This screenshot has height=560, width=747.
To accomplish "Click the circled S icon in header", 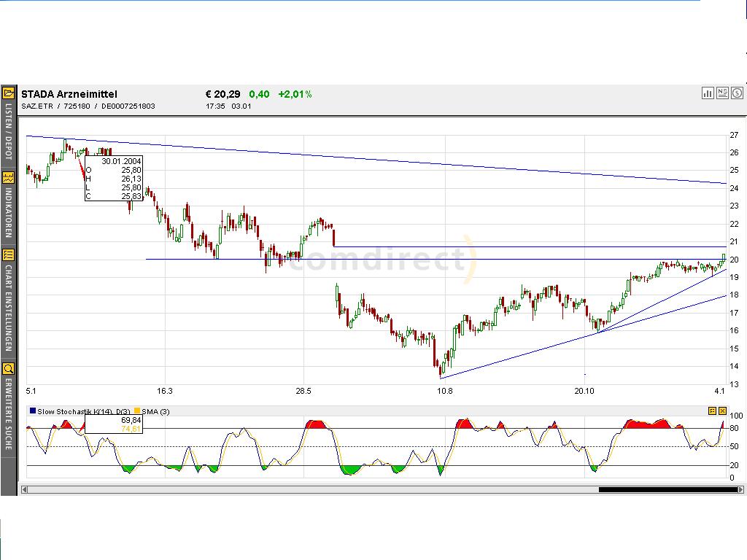I will coord(737,93).
